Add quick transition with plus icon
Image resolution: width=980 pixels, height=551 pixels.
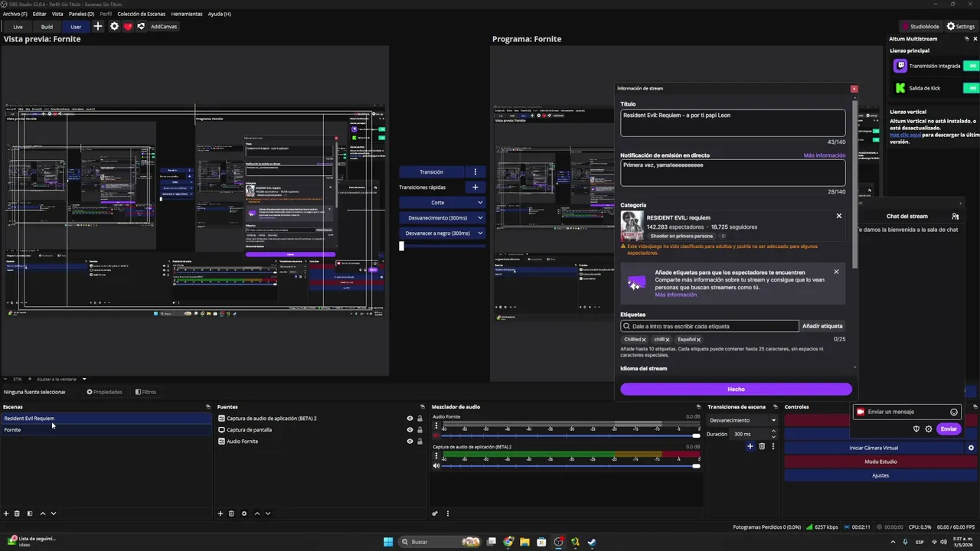[x=475, y=187]
